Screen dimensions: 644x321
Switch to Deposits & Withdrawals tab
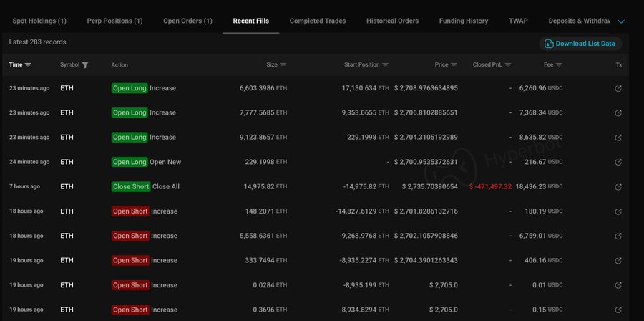pyautogui.click(x=579, y=21)
